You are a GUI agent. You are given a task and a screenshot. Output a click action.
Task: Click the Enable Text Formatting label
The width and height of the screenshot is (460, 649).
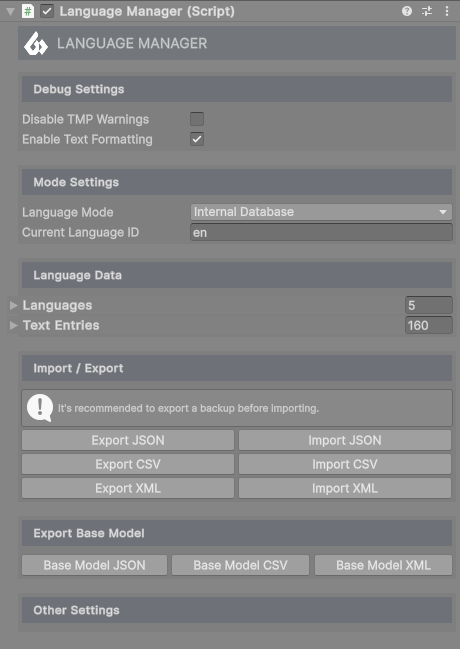pyautogui.click(x=87, y=139)
